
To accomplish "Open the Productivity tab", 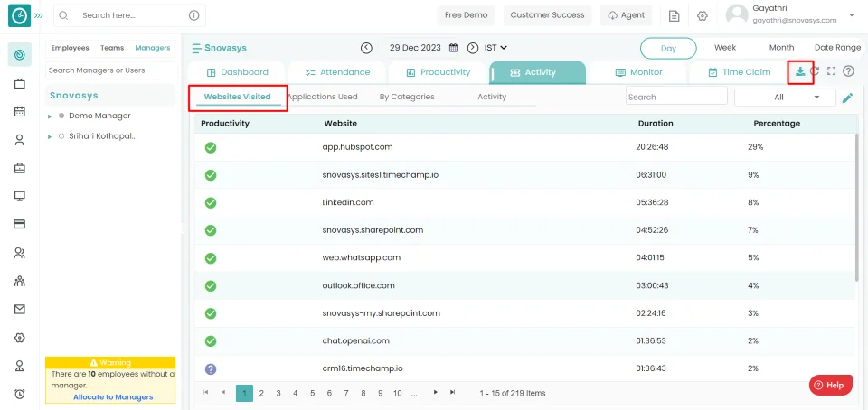I will (x=439, y=72).
